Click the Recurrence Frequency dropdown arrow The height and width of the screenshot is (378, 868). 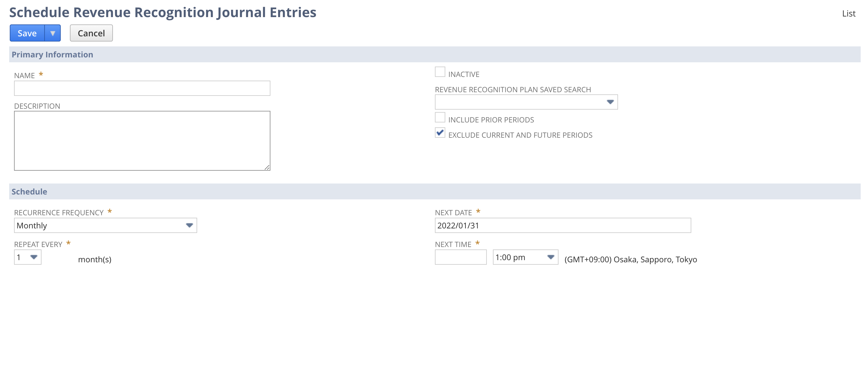point(189,225)
